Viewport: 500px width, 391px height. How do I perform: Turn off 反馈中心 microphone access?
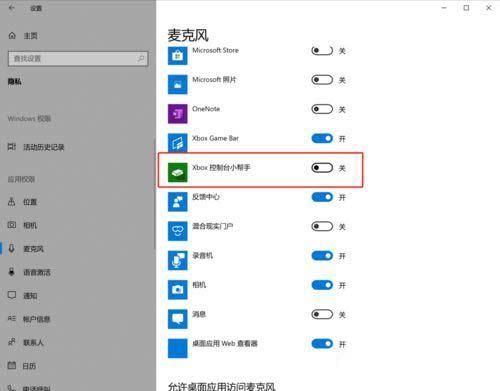[x=322, y=197]
